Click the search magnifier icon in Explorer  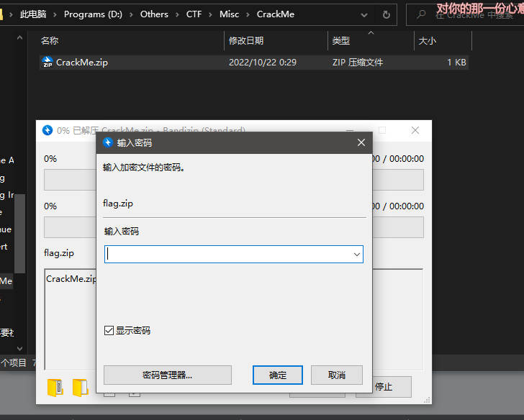pos(420,14)
